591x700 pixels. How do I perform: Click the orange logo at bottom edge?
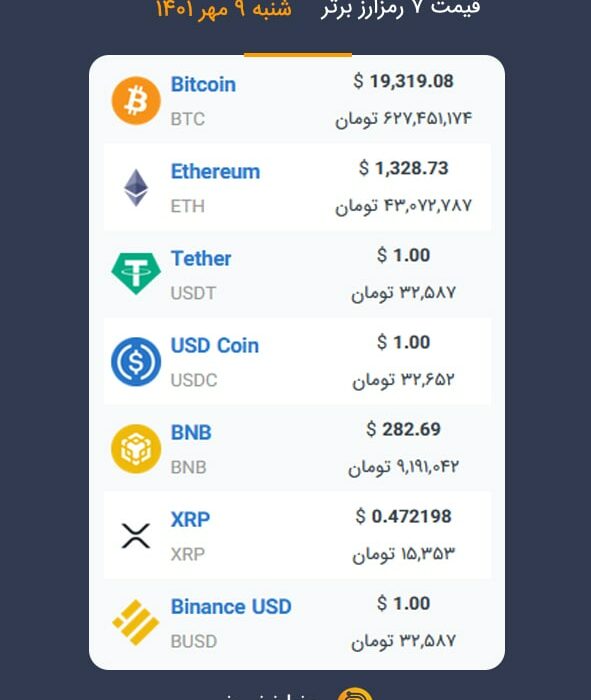pos(355,694)
